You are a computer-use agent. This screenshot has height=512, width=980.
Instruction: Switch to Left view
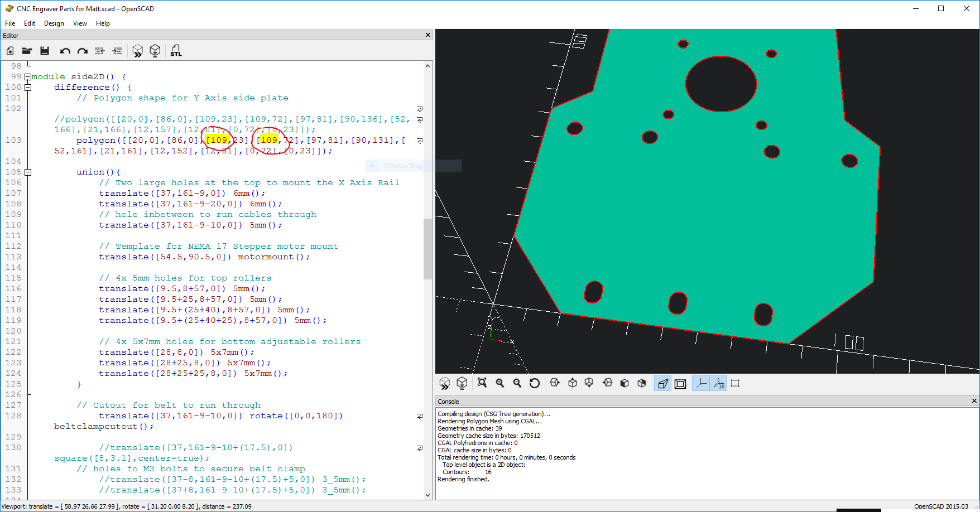[607, 383]
